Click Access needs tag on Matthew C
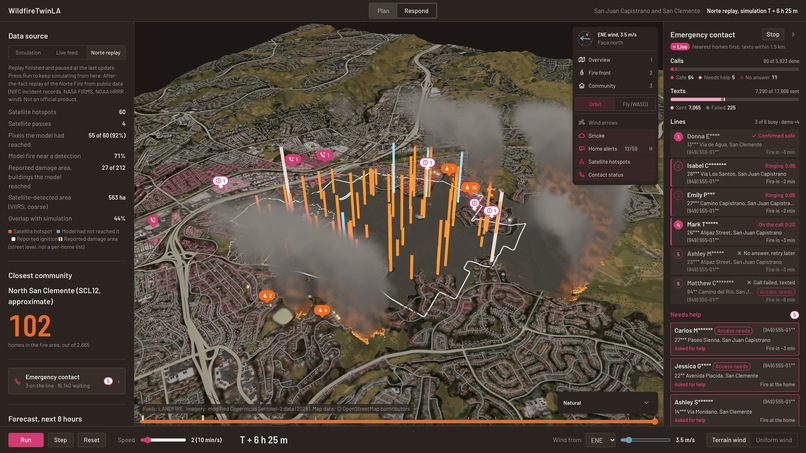This screenshot has height=453, width=806. pyautogui.click(x=775, y=292)
